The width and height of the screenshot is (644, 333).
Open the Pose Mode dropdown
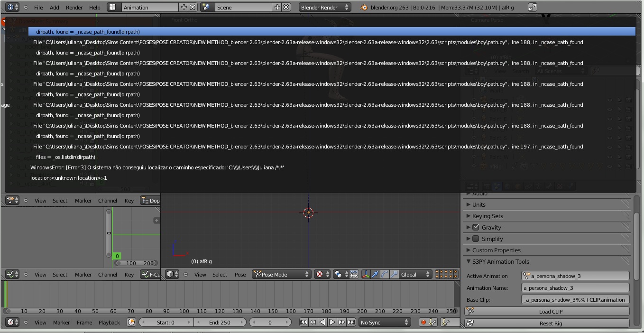281,274
